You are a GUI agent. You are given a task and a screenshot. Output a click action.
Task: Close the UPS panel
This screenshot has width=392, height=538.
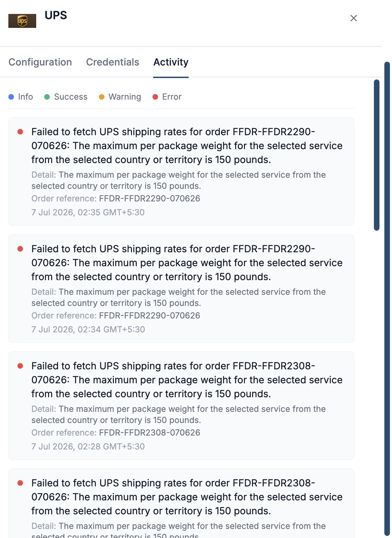pyautogui.click(x=354, y=18)
